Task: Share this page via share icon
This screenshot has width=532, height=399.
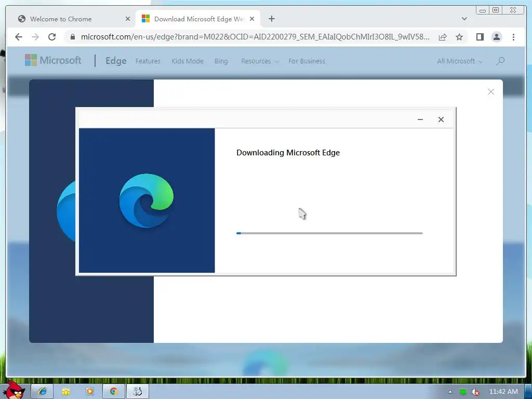Action: pyautogui.click(x=443, y=37)
